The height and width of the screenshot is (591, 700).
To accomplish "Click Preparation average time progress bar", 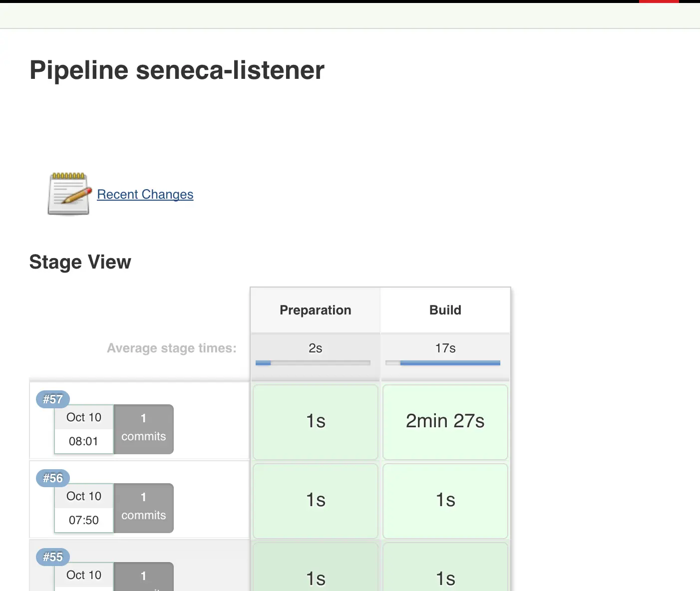I will [313, 363].
